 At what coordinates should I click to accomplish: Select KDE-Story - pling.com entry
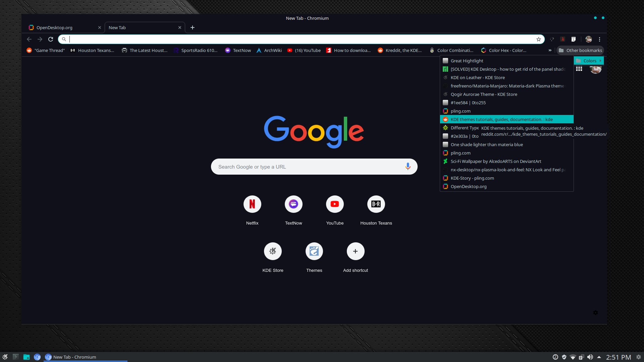click(x=506, y=178)
